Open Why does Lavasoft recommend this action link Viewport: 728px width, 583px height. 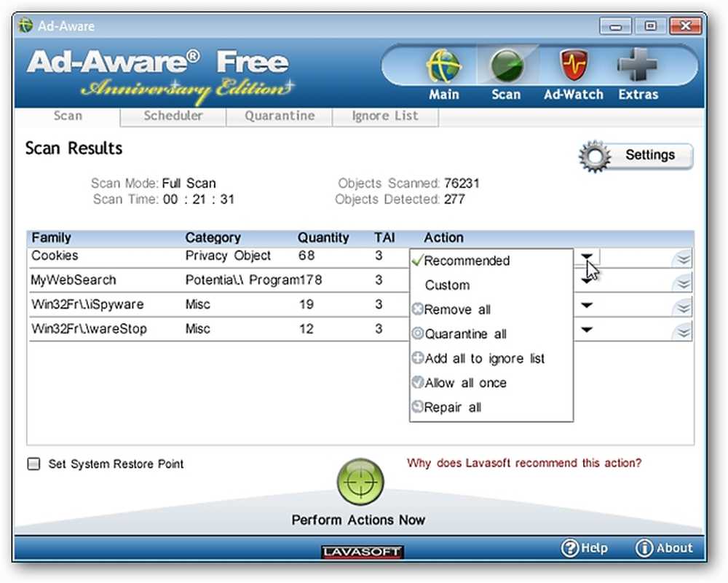[x=524, y=463]
